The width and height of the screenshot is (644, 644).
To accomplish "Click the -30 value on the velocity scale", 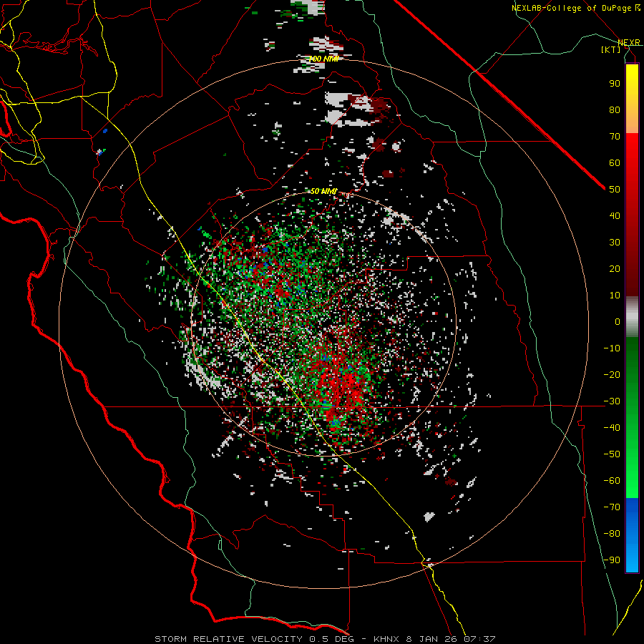I will click(x=612, y=401).
